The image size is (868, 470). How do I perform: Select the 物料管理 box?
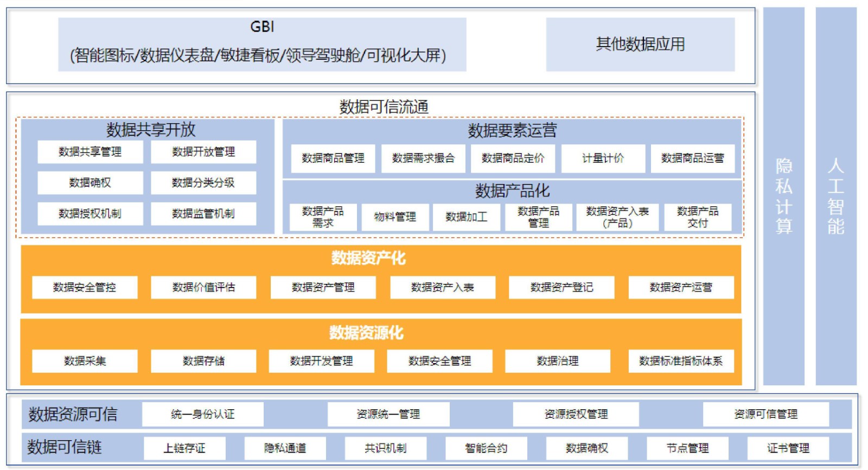click(x=395, y=217)
